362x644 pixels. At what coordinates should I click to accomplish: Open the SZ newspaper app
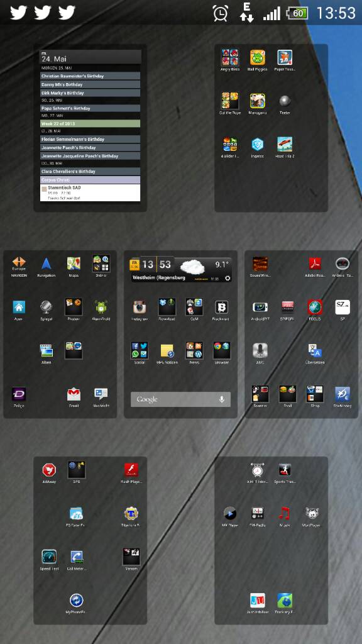click(x=343, y=307)
